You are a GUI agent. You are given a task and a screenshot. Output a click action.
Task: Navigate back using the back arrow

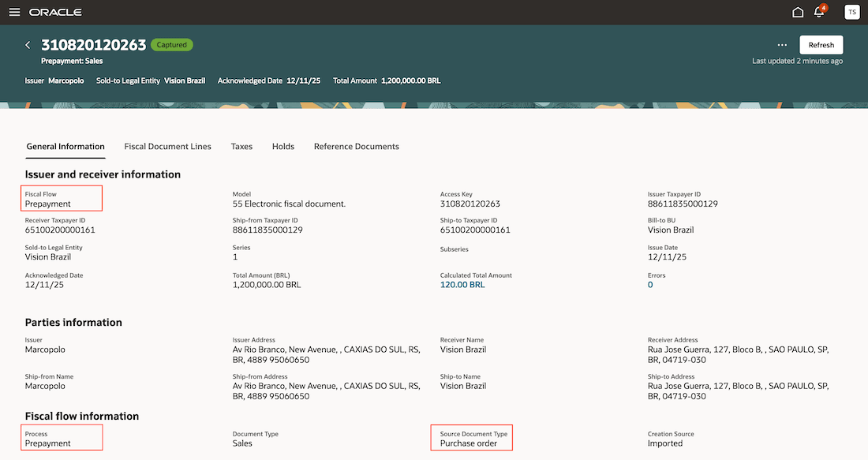point(27,45)
